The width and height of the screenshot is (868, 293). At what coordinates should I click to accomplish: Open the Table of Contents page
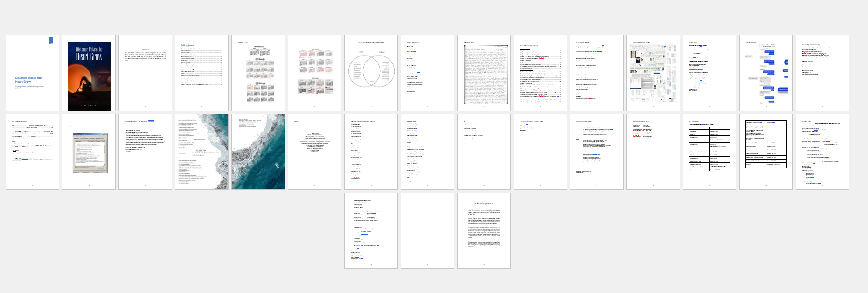(x=202, y=73)
